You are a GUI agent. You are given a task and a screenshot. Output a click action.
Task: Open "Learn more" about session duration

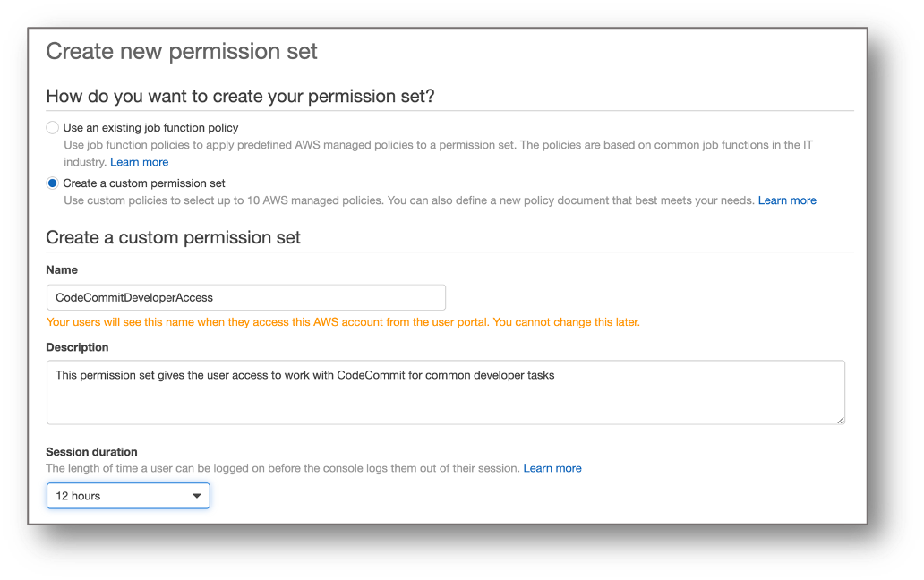552,467
